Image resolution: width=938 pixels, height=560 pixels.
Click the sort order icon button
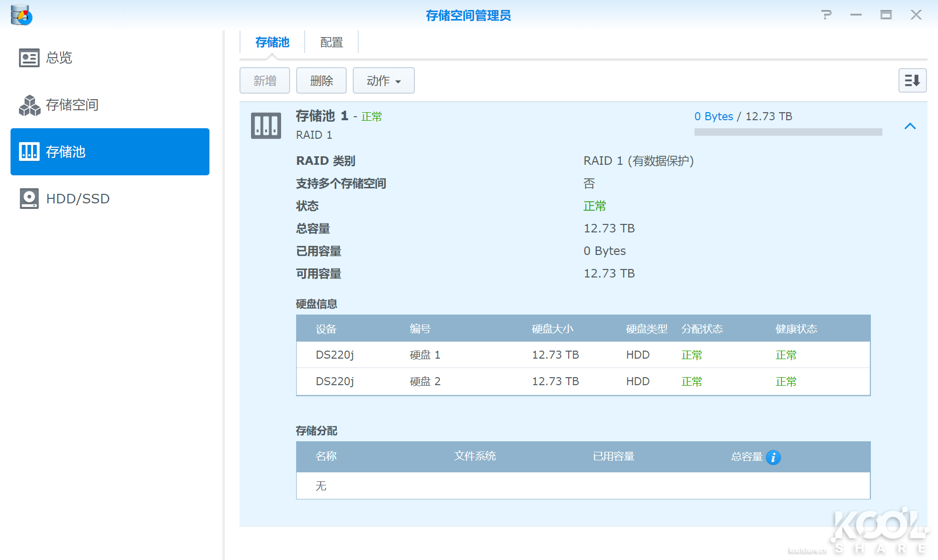pos(912,81)
